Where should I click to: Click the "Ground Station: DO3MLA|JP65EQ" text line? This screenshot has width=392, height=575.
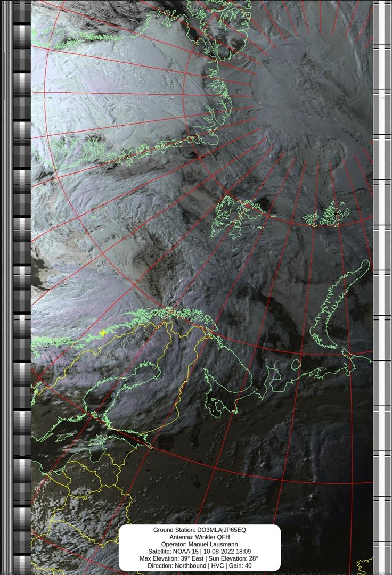(x=200, y=530)
